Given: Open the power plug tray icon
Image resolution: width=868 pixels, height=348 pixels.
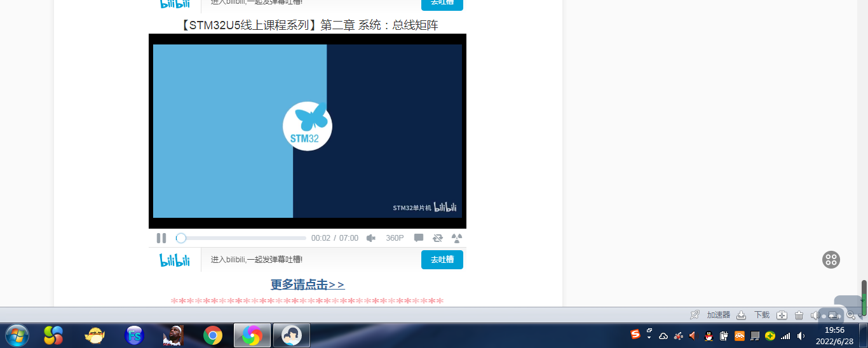Looking at the screenshot, I should tap(724, 336).
